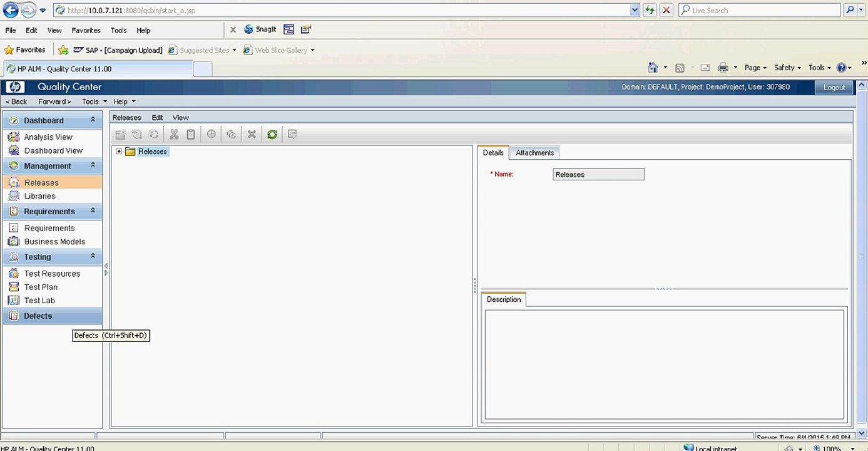Click the browser Print icon

[723, 68]
